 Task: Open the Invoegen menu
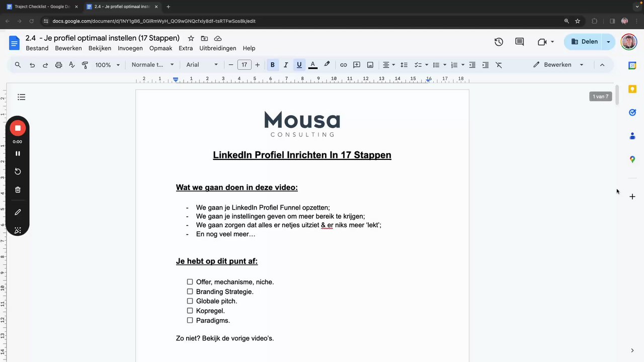click(130, 48)
